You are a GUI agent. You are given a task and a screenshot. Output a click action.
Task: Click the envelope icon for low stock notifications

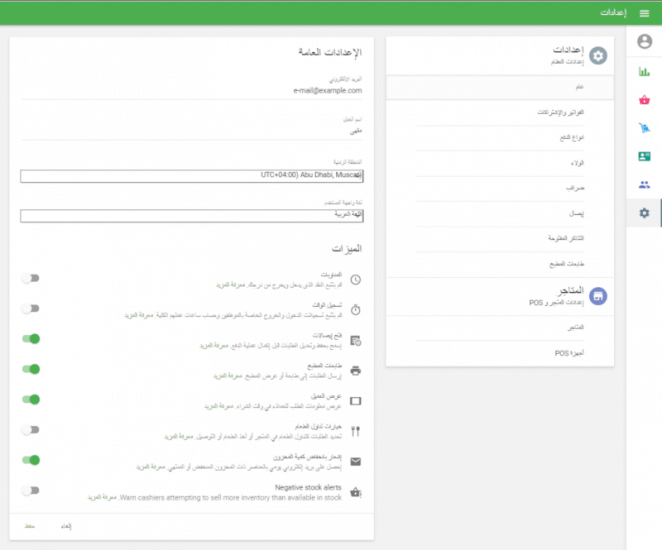tap(355, 461)
